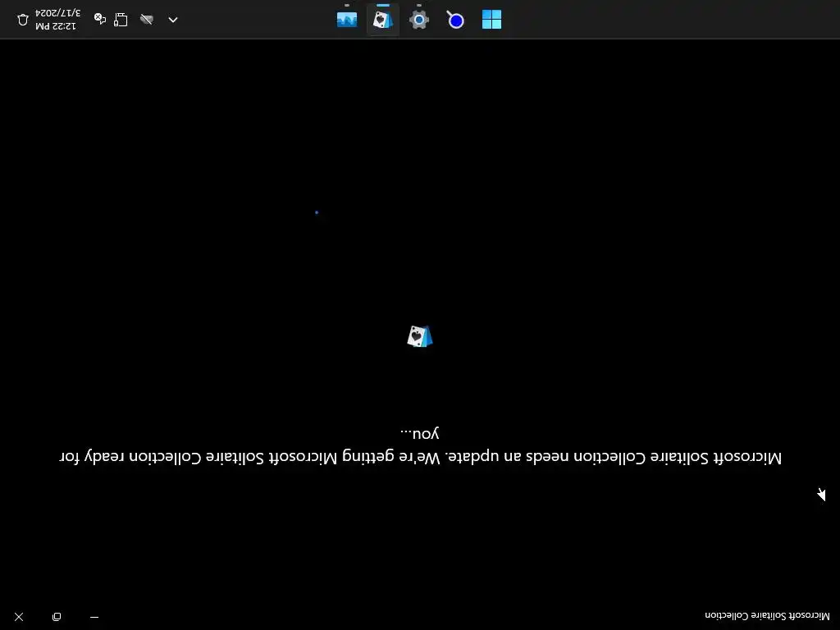Open the notification bell icon
The width and height of the screenshot is (840, 630).
22,20
